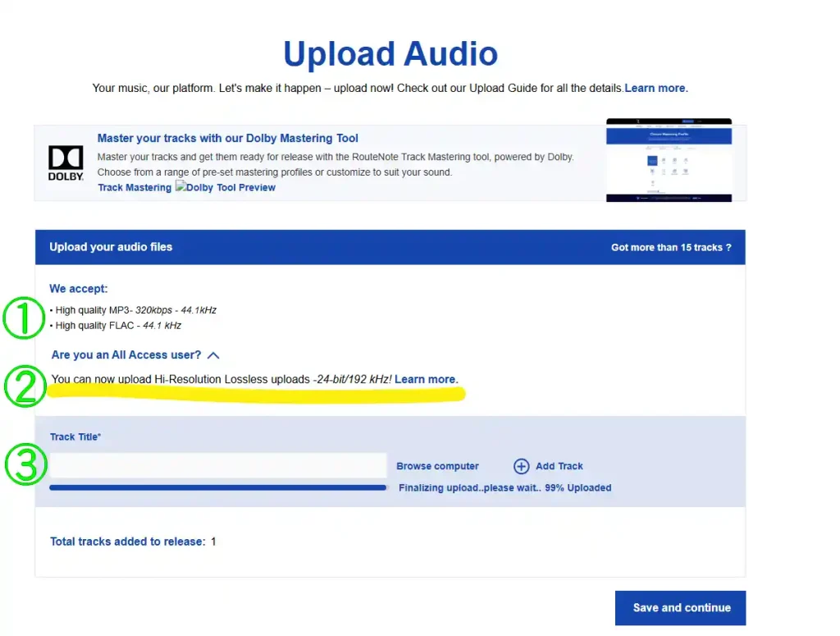The image size is (840, 636).
Task: Click the "Finalizing upload..99% Uploaded" status text
Action: pyautogui.click(x=504, y=487)
